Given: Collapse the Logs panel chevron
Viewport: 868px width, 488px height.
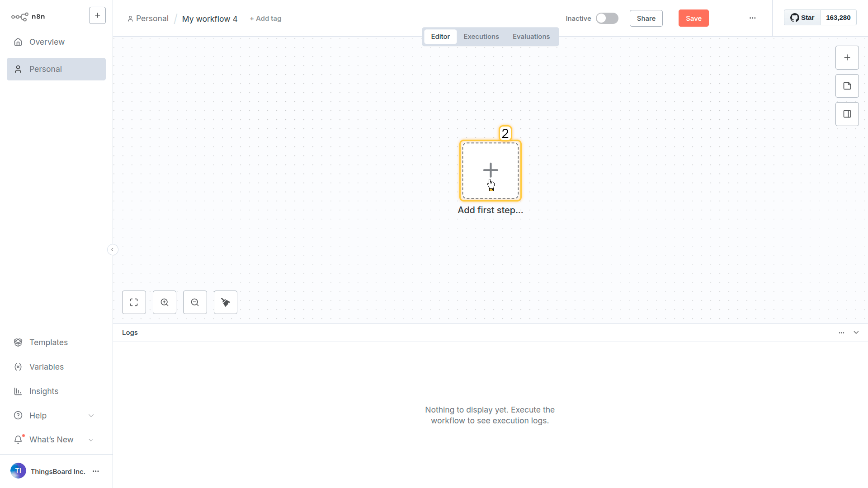Looking at the screenshot, I should (856, 333).
